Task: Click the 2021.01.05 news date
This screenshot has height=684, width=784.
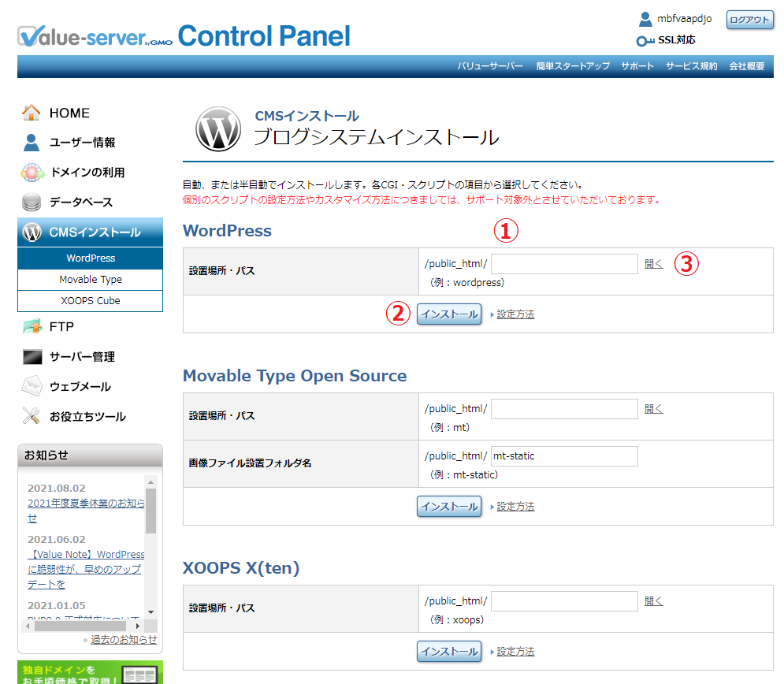Action: [57, 605]
